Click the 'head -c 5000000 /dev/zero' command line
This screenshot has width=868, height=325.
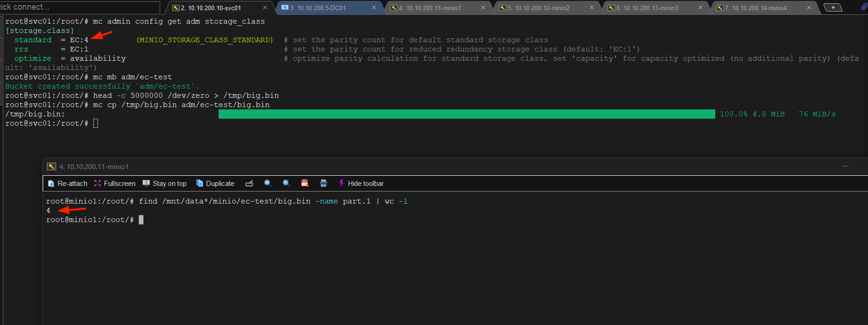click(142, 96)
